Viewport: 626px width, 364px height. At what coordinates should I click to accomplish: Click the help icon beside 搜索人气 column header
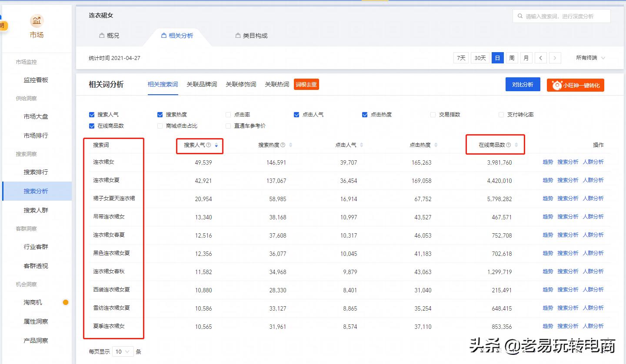coord(209,145)
